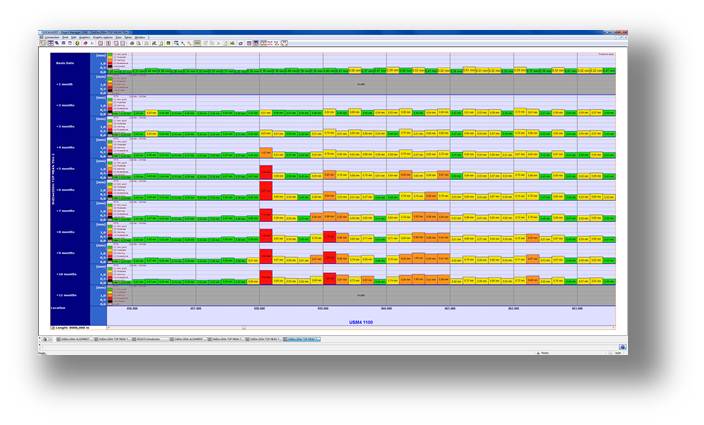The image size is (704, 425).
Task: Click the 003.000 marker on the location axis
Action: click(x=323, y=309)
